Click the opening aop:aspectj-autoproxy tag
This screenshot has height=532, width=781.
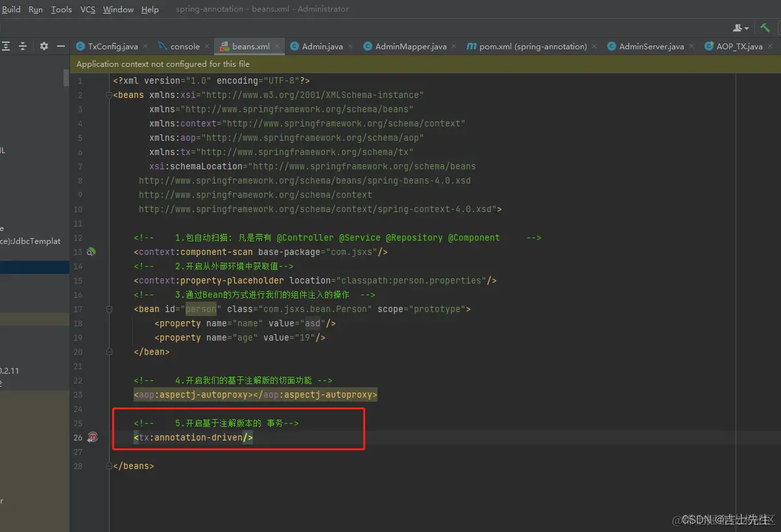193,394
